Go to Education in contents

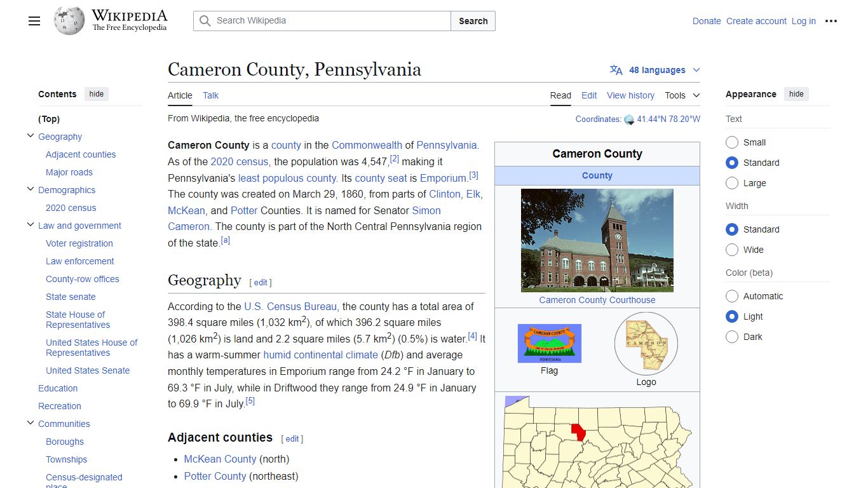pyautogui.click(x=58, y=388)
